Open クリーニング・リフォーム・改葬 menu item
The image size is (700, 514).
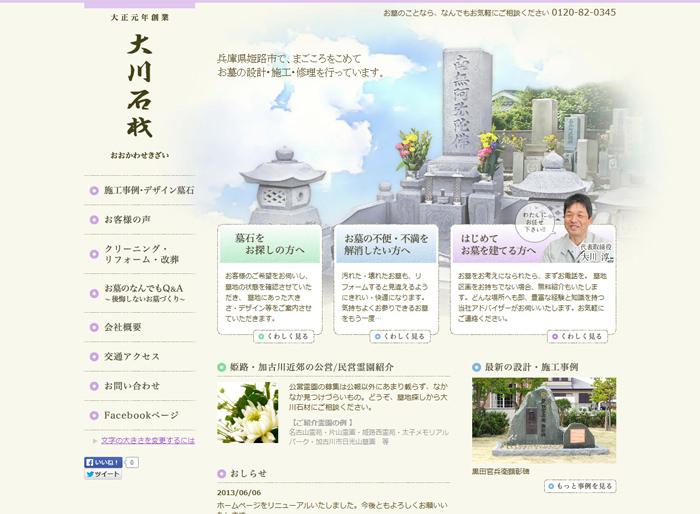pos(139,254)
